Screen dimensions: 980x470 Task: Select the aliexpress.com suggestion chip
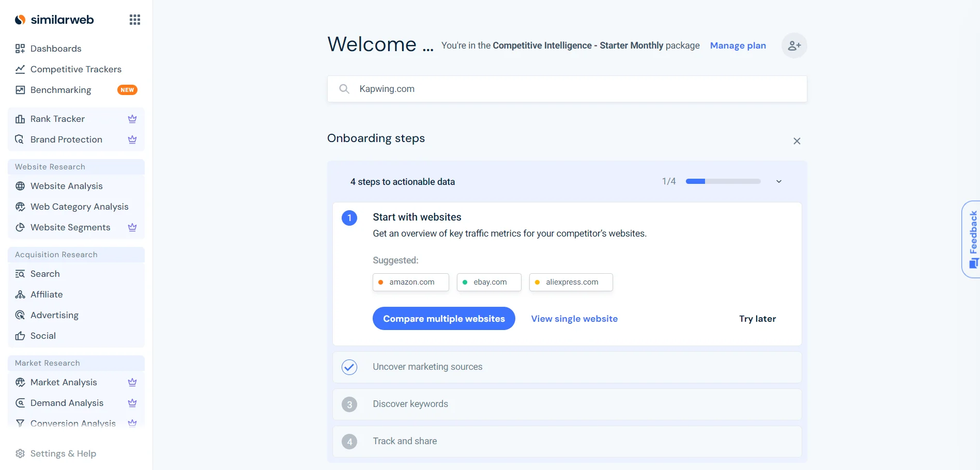click(x=571, y=282)
